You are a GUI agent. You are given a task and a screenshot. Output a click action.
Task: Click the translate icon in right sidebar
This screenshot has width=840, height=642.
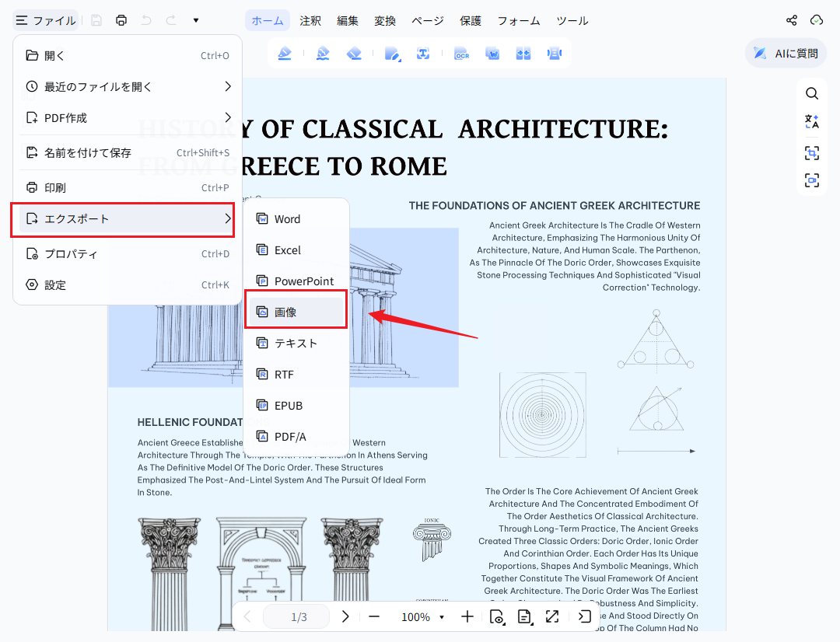(x=812, y=122)
